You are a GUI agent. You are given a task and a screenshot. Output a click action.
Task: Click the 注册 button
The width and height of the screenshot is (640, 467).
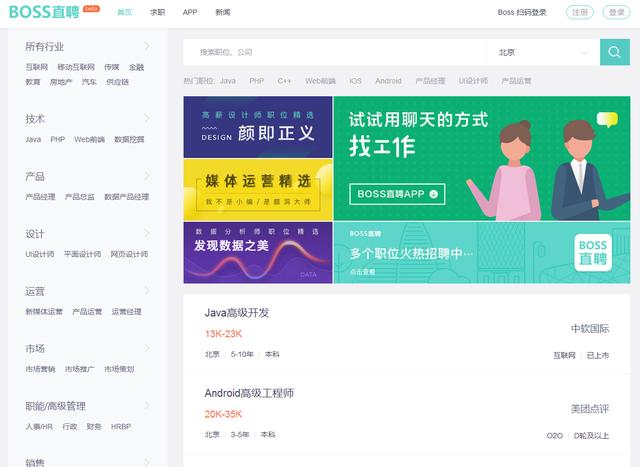580,12
